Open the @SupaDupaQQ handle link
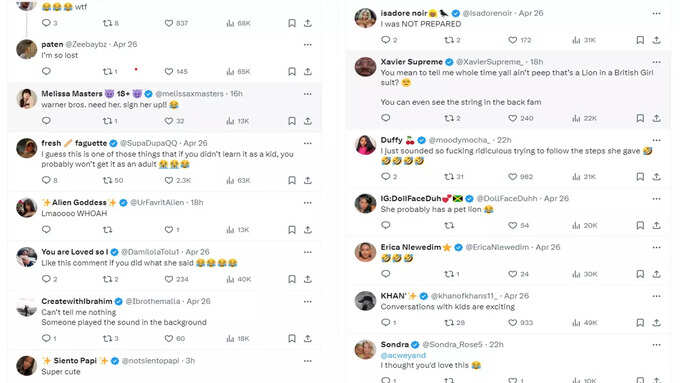680x383 pixels. pyautogui.click(x=149, y=143)
